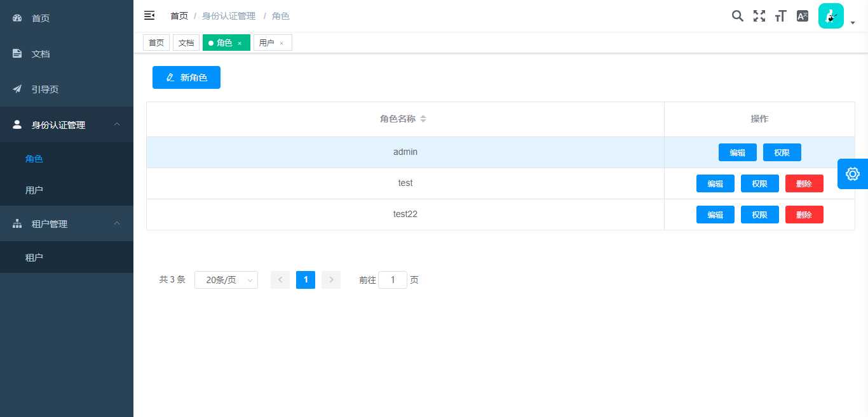Expand the avatar dropdown caret
Screen dimensions: 868x417
853,23
